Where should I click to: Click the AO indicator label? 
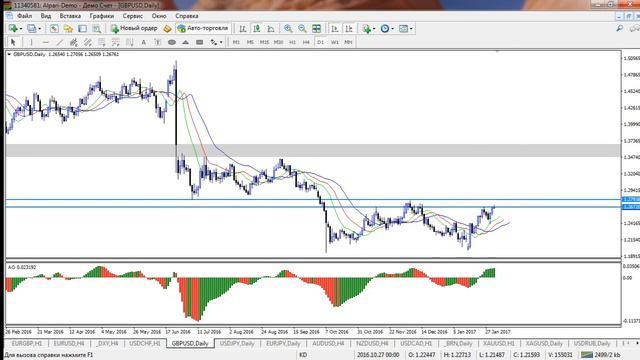pyautogui.click(x=22, y=267)
